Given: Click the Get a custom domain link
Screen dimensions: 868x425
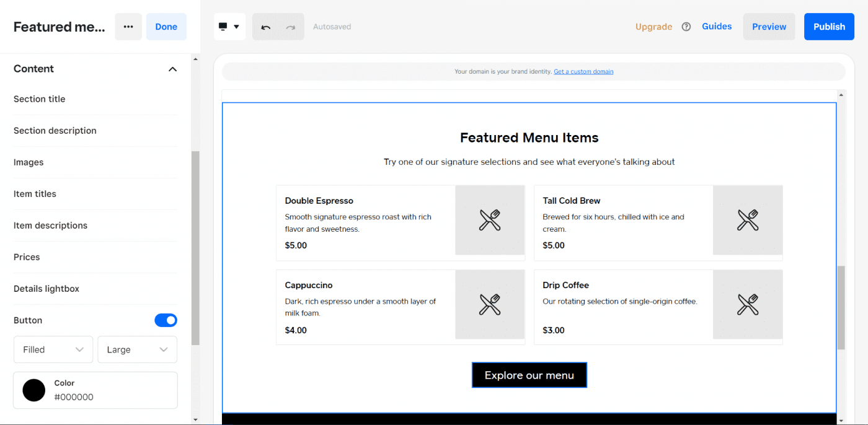Looking at the screenshot, I should coord(583,72).
